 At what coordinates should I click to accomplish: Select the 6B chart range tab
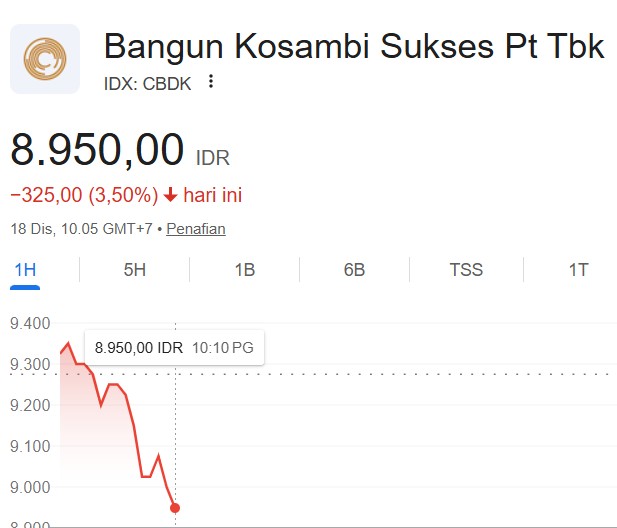[354, 270]
